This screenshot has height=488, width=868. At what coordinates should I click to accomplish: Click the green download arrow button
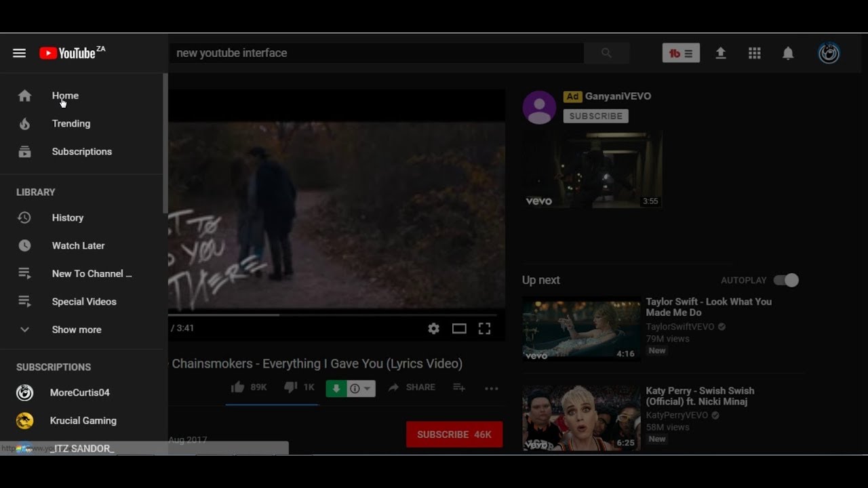(336, 388)
